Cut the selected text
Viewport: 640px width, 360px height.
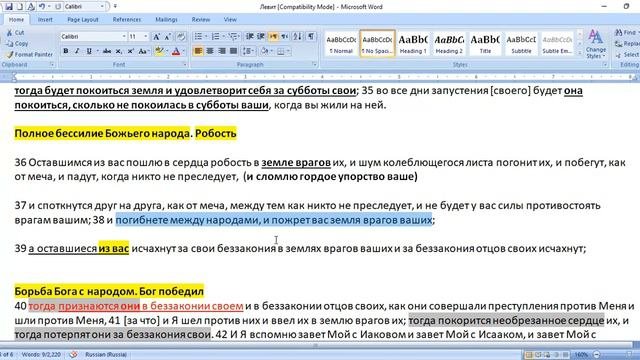coord(16,33)
